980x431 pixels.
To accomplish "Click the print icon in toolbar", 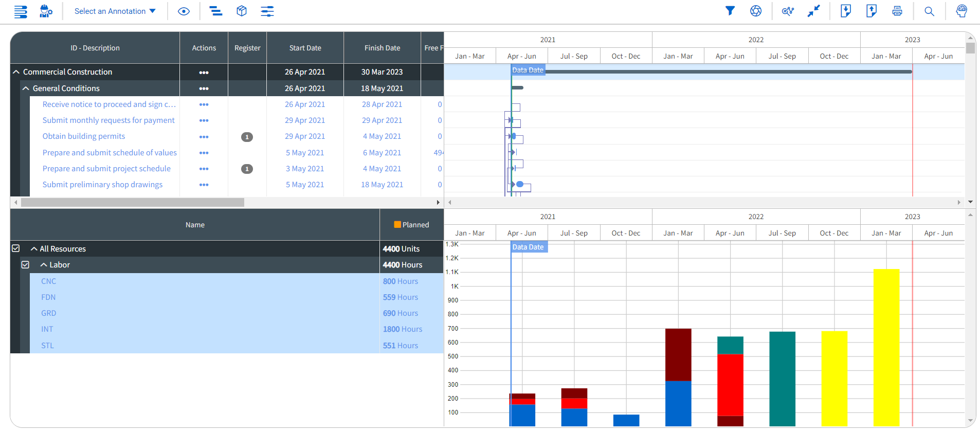I will (x=897, y=11).
